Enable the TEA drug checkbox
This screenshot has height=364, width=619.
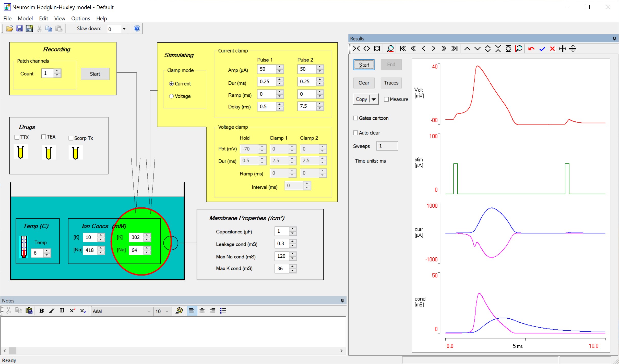(x=44, y=137)
